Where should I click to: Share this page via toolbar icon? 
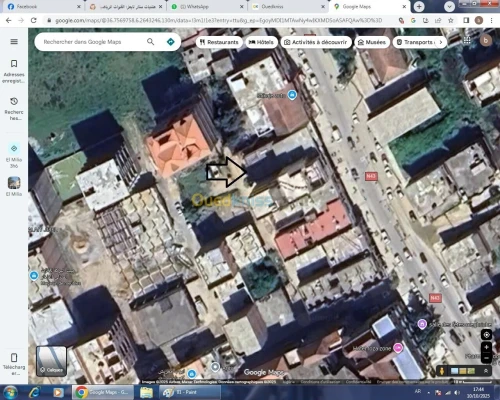point(438,20)
